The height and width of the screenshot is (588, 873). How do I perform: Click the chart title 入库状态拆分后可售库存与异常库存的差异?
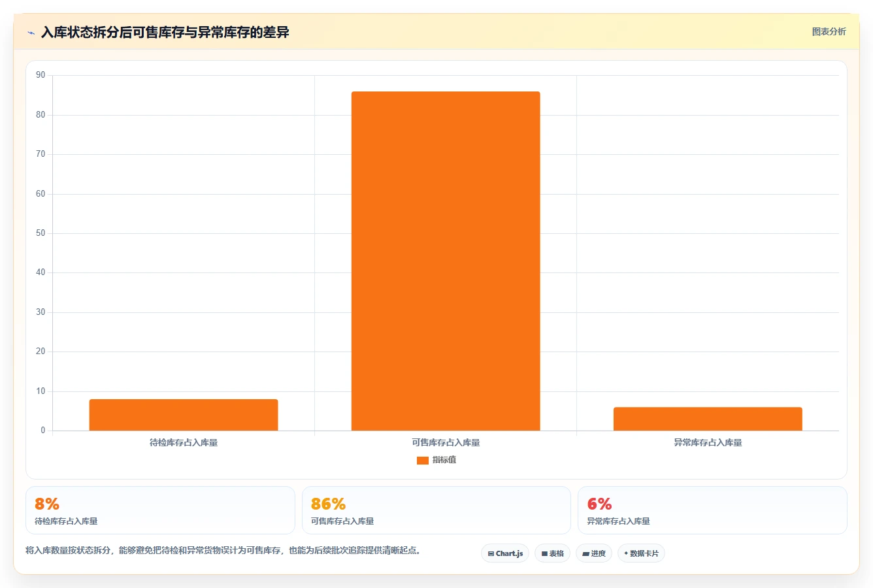point(165,32)
